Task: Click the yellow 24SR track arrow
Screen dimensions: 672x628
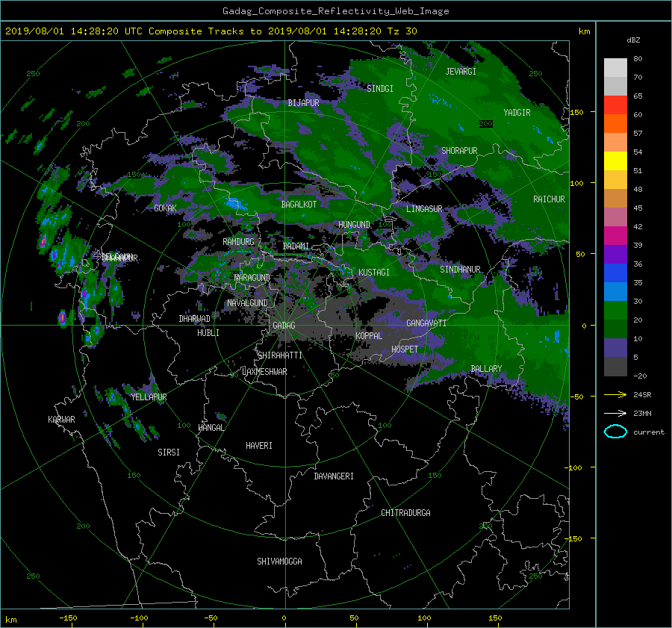Action: pyautogui.click(x=615, y=394)
